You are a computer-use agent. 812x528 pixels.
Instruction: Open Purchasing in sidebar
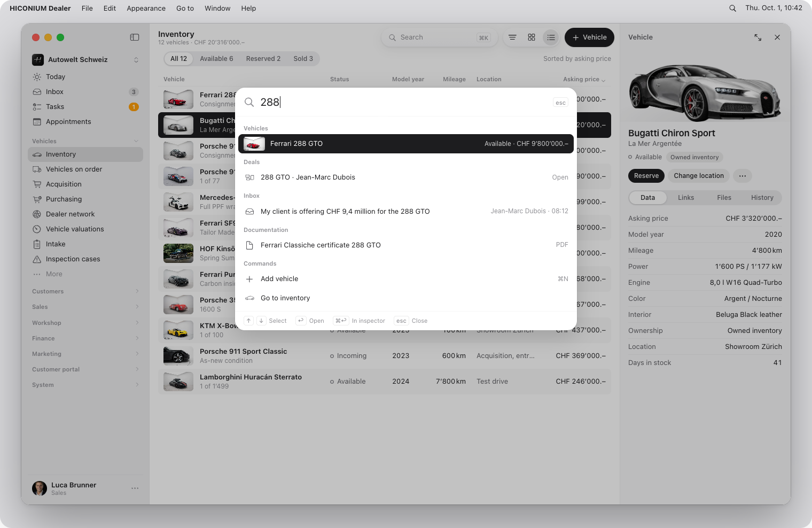click(85, 199)
